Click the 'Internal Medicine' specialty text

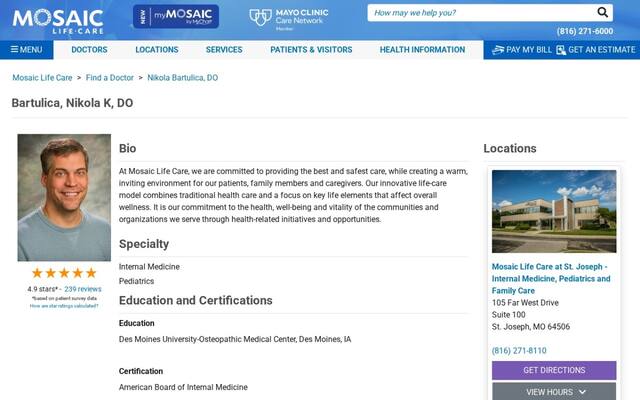149,267
